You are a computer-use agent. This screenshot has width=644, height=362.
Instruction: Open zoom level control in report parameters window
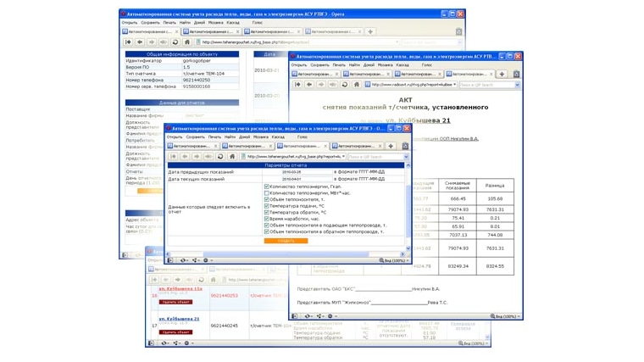393,260
